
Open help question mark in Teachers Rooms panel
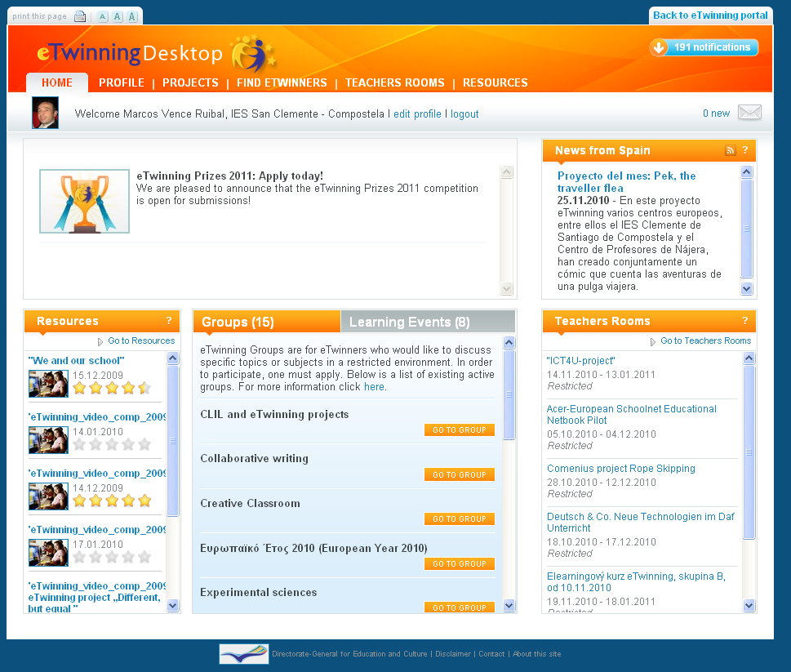(745, 320)
